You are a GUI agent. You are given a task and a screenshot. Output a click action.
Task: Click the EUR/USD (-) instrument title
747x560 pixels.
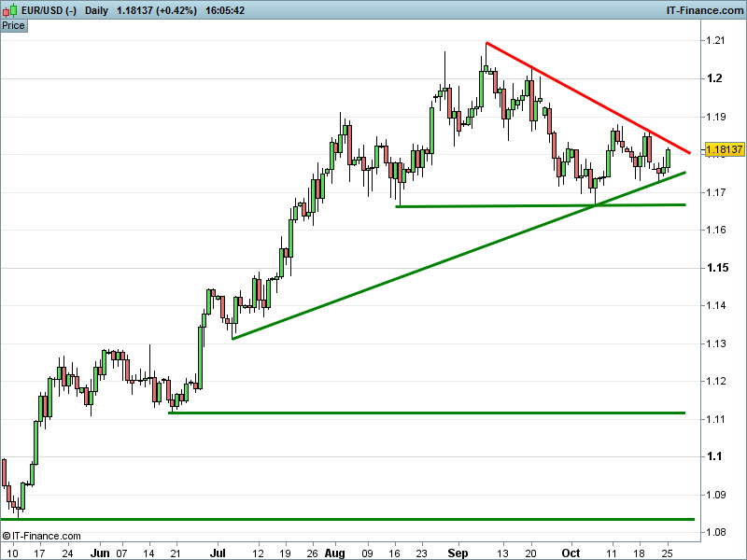click(x=49, y=10)
